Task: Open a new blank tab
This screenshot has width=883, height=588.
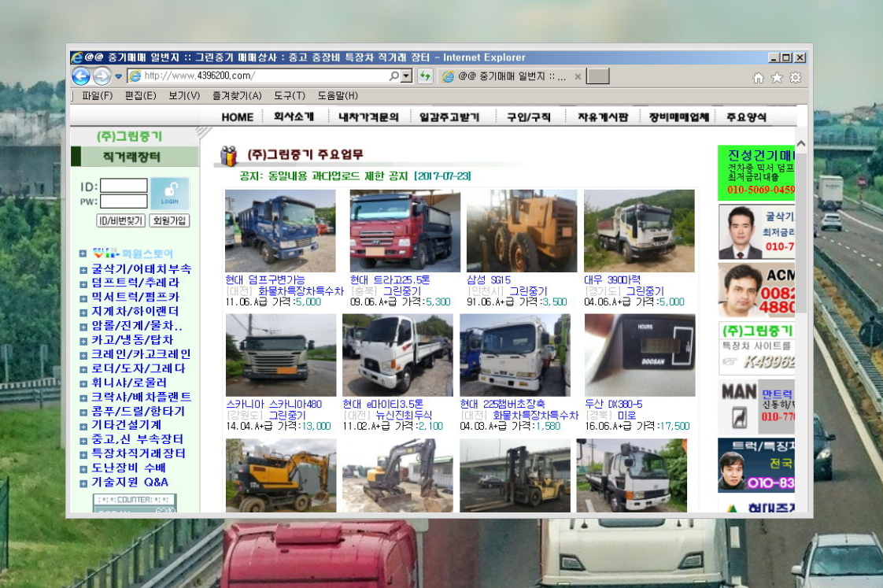Action: point(598,76)
